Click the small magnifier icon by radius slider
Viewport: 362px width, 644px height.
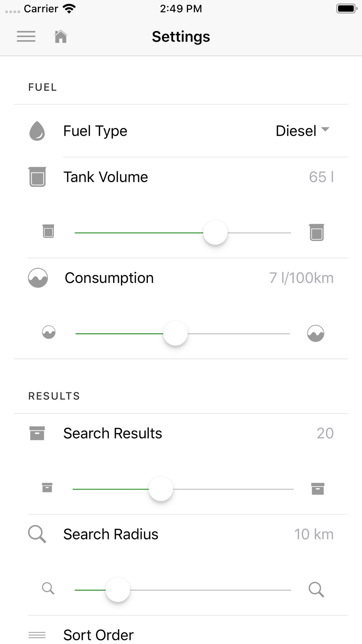point(48,589)
